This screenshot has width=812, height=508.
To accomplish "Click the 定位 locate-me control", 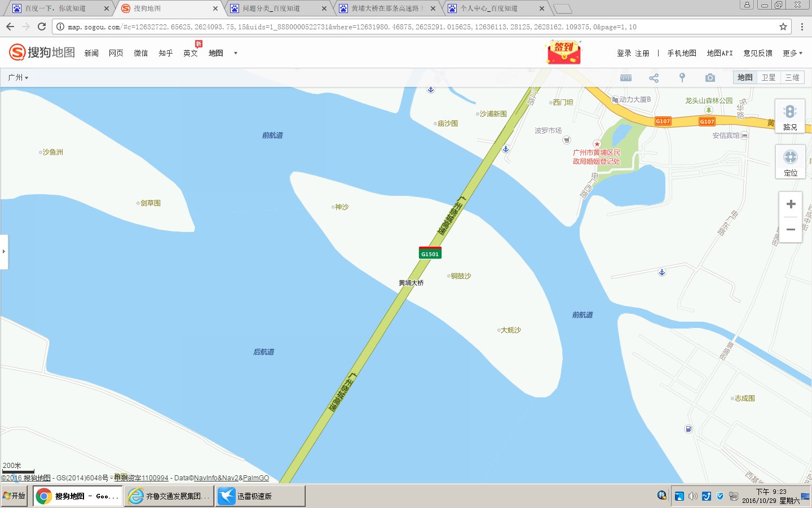I will tap(790, 162).
